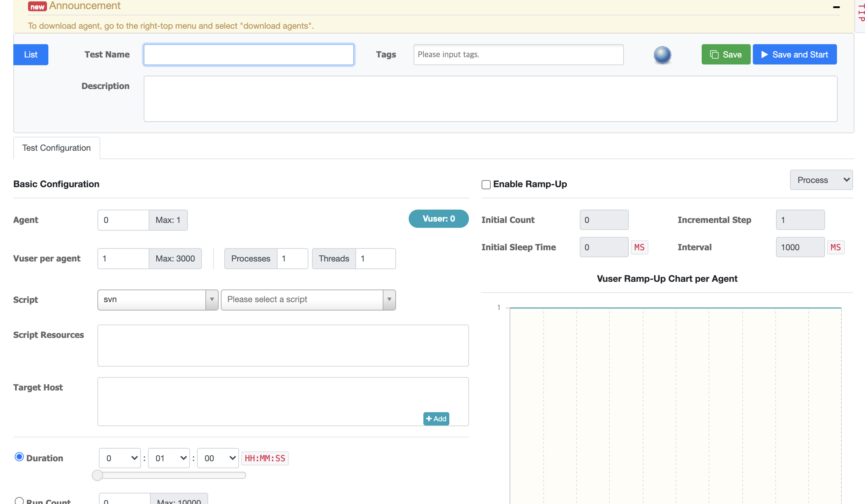Image resolution: width=865 pixels, height=504 pixels.
Task: Click the Add target host button
Action: click(x=436, y=418)
